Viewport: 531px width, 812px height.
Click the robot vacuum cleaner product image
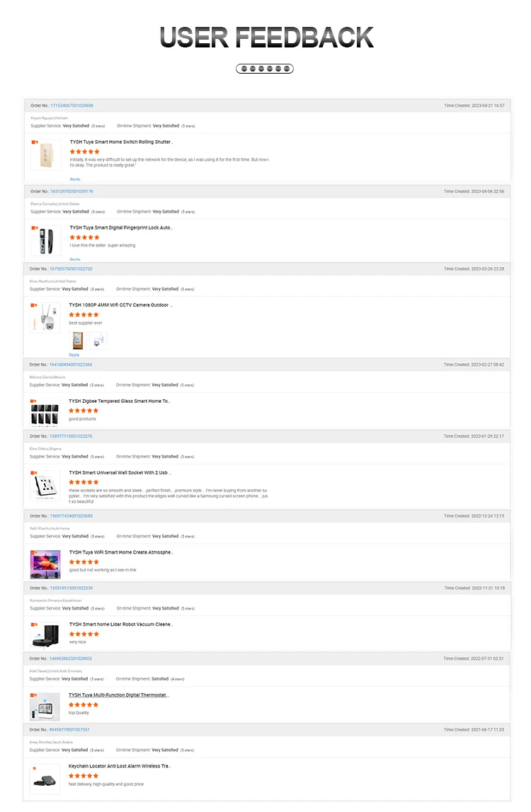[45, 634]
